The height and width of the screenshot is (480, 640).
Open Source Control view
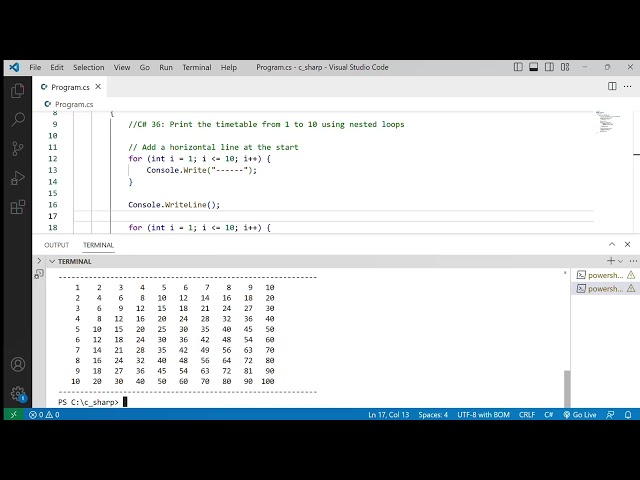click(18, 149)
